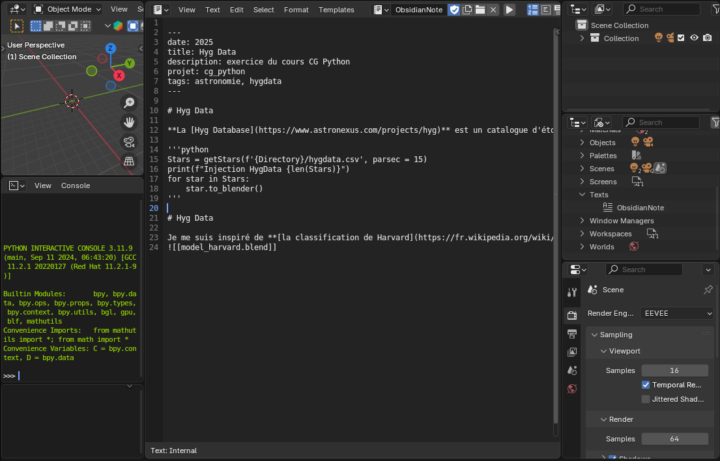
Task: Click the viewport gizmo rainbow hexagon icon
Action: 118,26
